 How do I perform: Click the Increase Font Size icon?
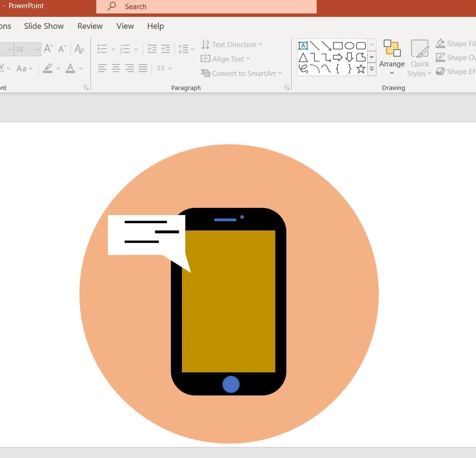click(x=48, y=49)
